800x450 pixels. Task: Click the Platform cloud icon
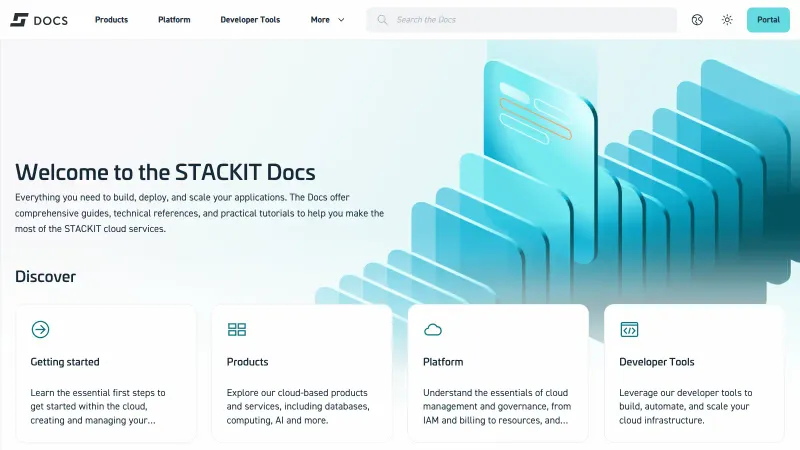pos(433,329)
